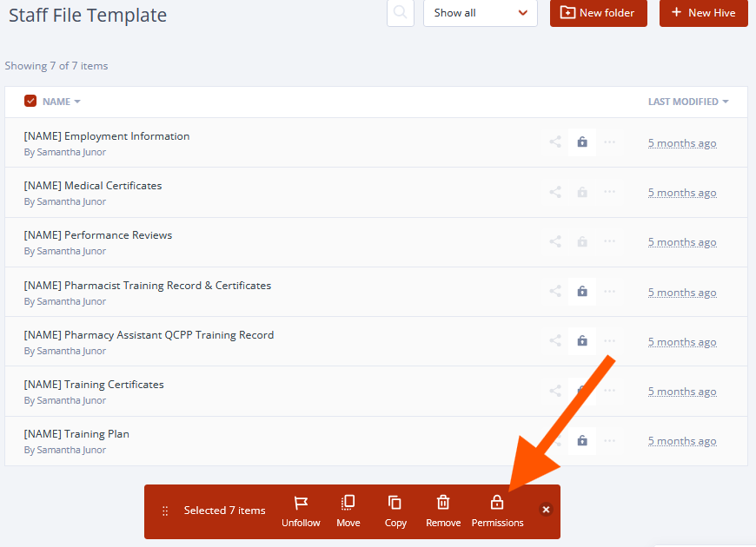Click Medical Certificates' 5 months ago timestamp
This screenshot has width=756, height=547.
click(682, 193)
